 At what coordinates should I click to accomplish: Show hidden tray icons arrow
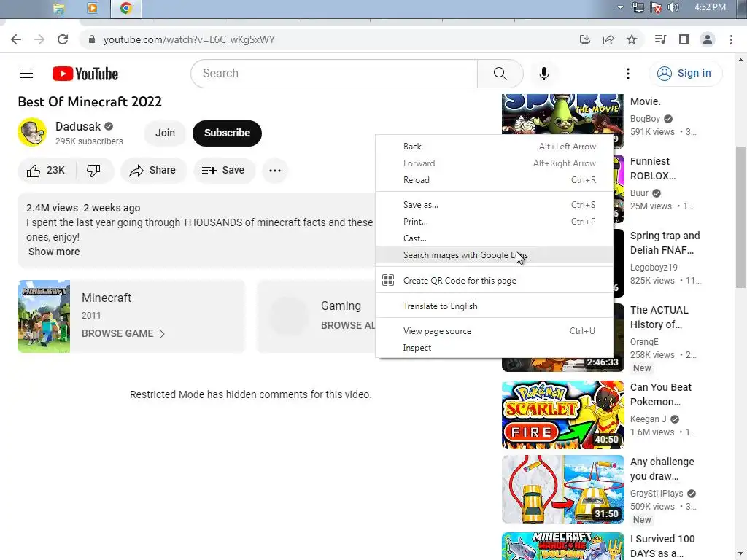point(620,7)
